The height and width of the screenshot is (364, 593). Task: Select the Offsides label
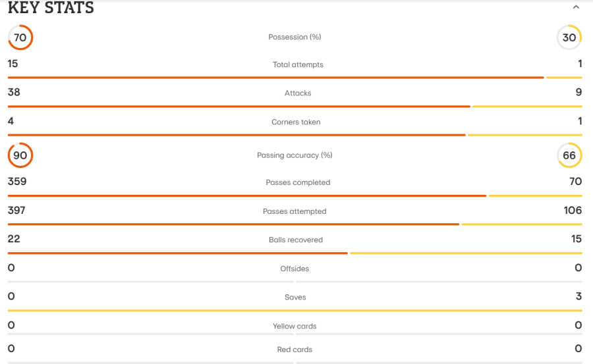point(295,269)
